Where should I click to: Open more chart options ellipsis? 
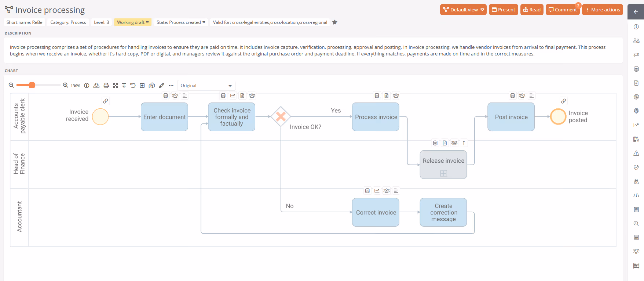171,86
